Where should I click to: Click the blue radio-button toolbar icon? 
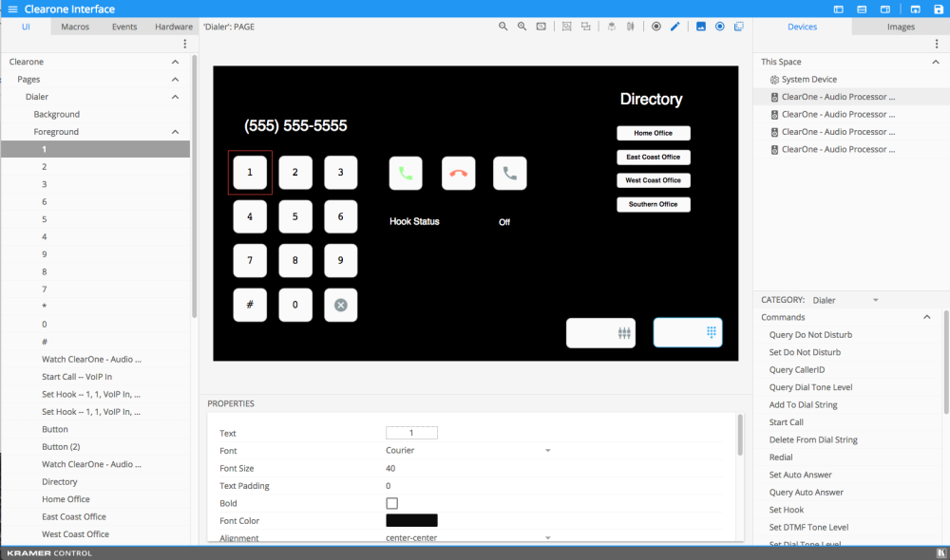pos(720,27)
